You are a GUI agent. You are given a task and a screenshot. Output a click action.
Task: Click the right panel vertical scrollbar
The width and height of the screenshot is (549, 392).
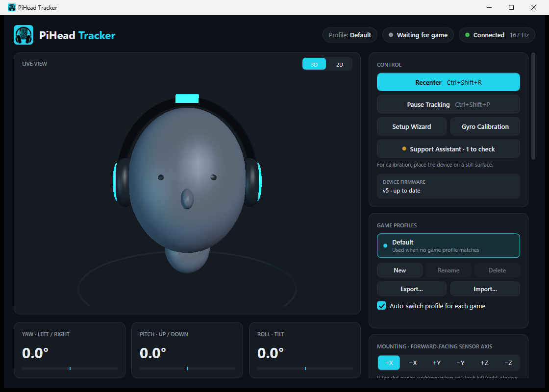(533, 106)
